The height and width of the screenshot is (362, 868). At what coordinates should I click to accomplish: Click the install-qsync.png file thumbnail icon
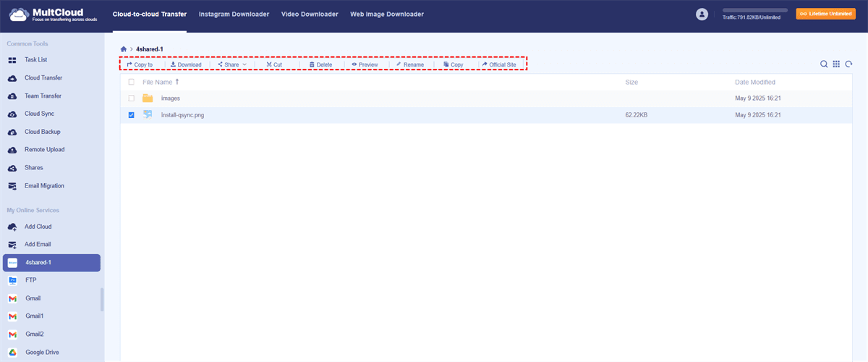148,114
